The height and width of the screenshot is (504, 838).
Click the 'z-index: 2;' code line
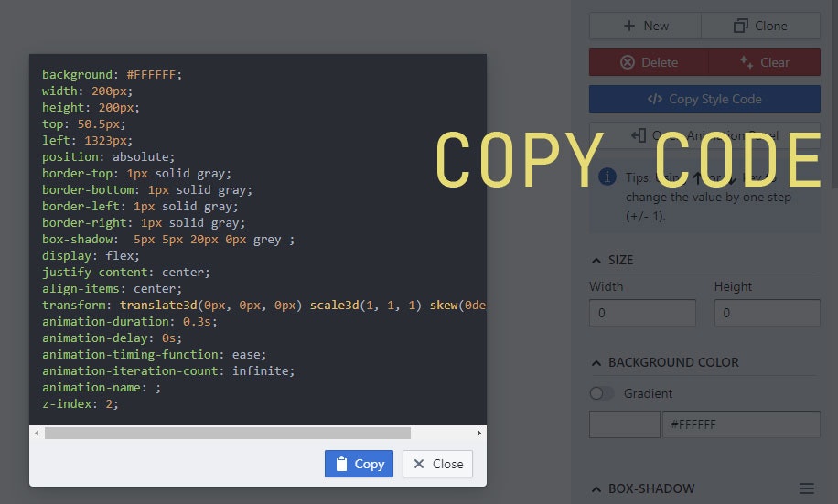81,403
